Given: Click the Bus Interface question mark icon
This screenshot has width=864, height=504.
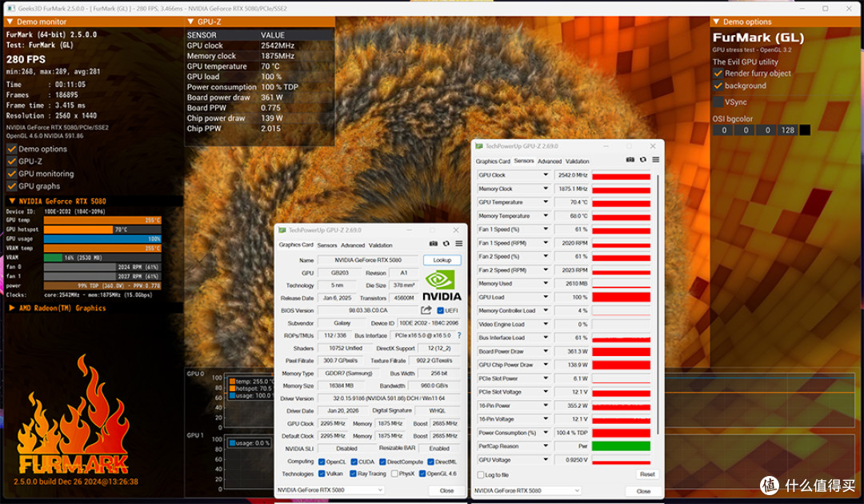Looking at the screenshot, I should [x=459, y=335].
